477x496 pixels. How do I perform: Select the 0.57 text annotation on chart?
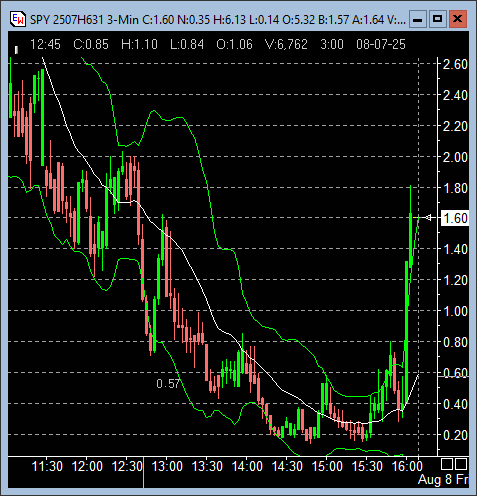pyautogui.click(x=168, y=384)
